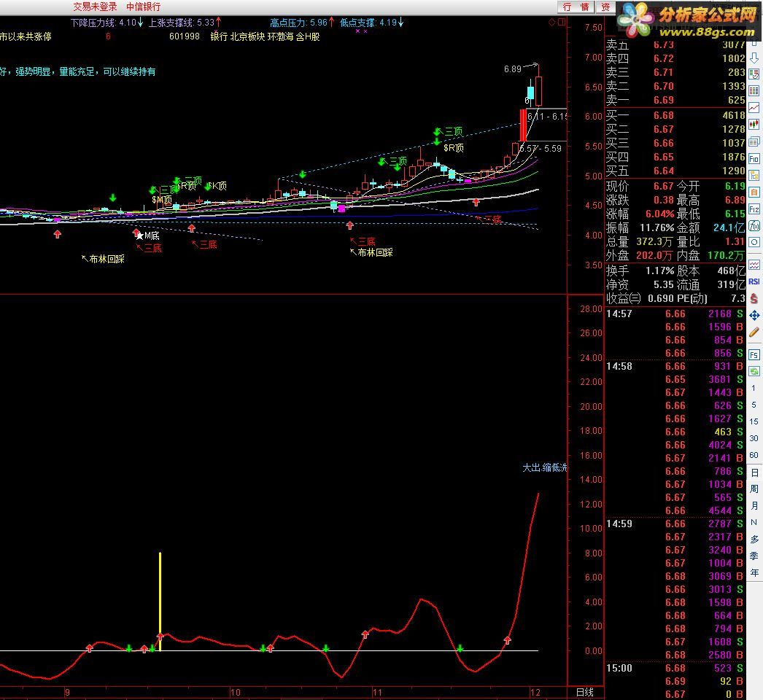
Task: Click the 6.89 high price label on the chart
Action: [x=512, y=69]
